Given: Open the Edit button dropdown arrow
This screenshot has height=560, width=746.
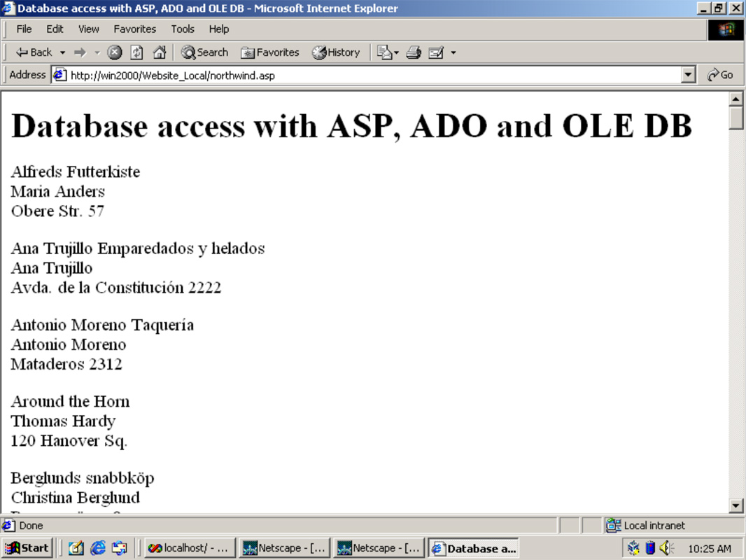Looking at the screenshot, I should tap(453, 52).
